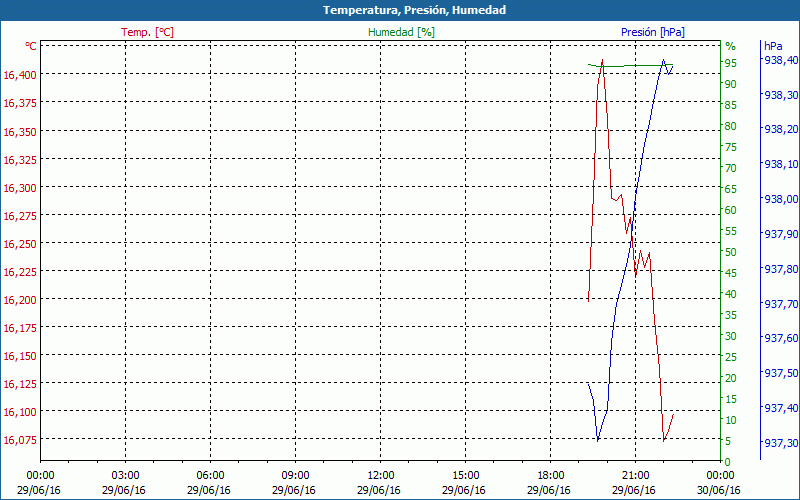Select humidity axis value 25

[731, 357]
